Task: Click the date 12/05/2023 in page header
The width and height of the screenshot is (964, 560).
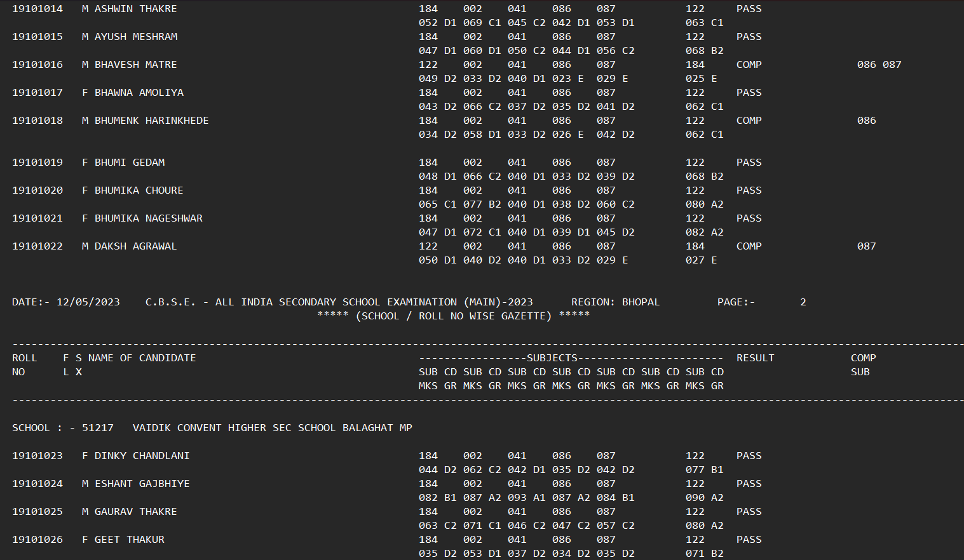Action: pos(88,302)
